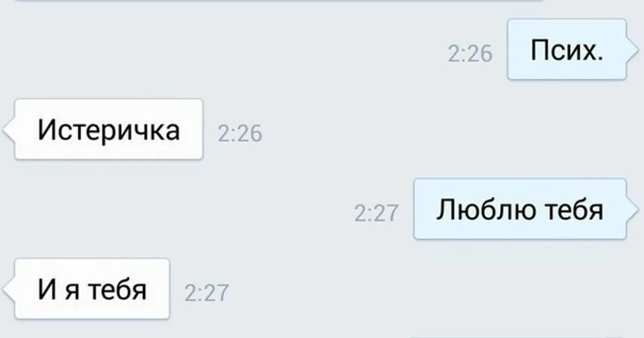Select the outgoing Люблю тебя message bubble
Screen dimensions: 644x338
coord(520,209)
